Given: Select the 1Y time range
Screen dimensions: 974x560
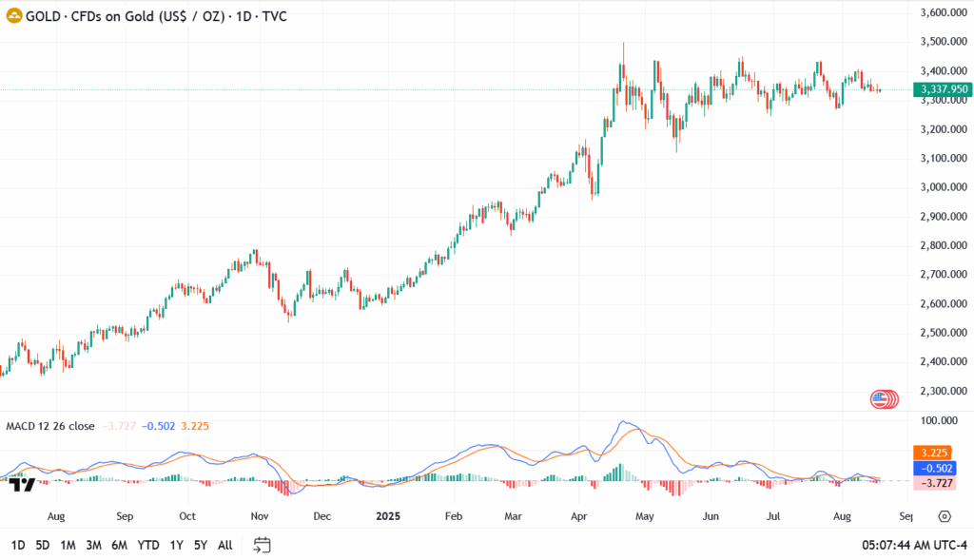Looking at the screenshot, I should (x=176, y=545).
